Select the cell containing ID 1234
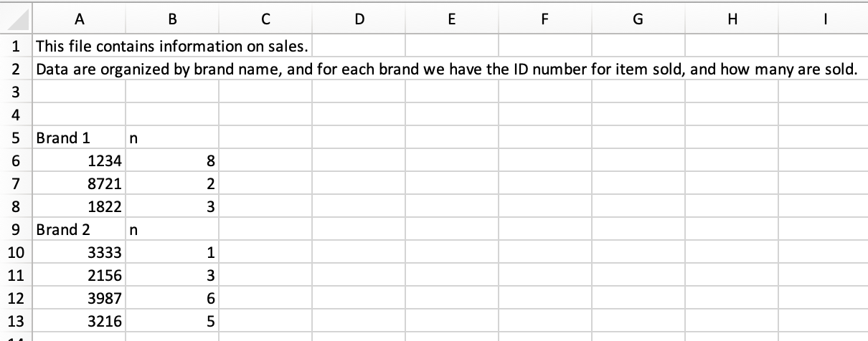Image resolution: width=868 pixels, height=341 pixels. [x=78, y=161]
